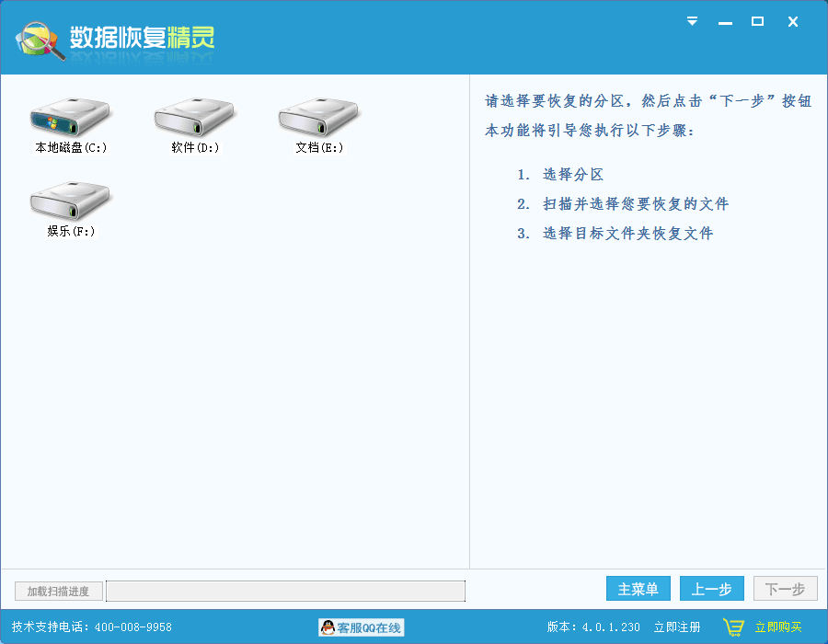The width and height of the screenshot is (828, 644).
Task: Open the title bar dropdown menu arrow
Action: (x=692, y=21)
